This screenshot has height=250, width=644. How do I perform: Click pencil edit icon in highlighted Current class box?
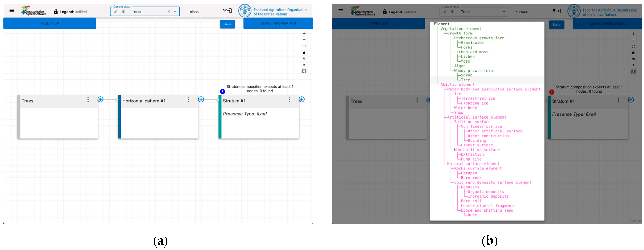tap(116, 12)
